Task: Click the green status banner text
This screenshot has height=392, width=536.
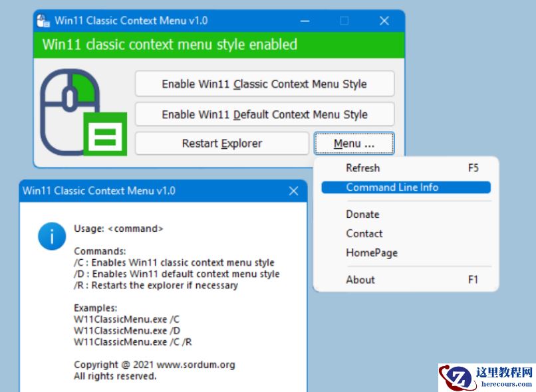Action: (170, 45)
